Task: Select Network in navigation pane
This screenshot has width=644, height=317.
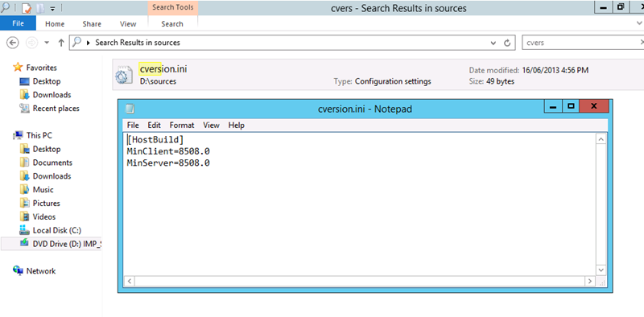Action: [41, 271]
